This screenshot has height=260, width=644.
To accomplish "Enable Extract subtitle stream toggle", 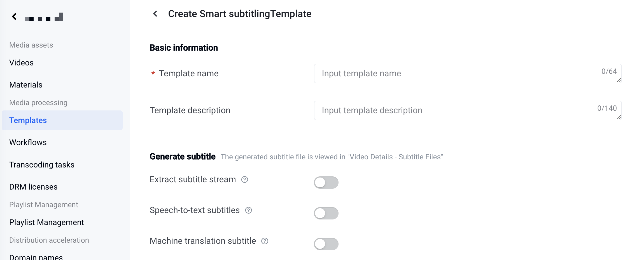I will 326,183.
